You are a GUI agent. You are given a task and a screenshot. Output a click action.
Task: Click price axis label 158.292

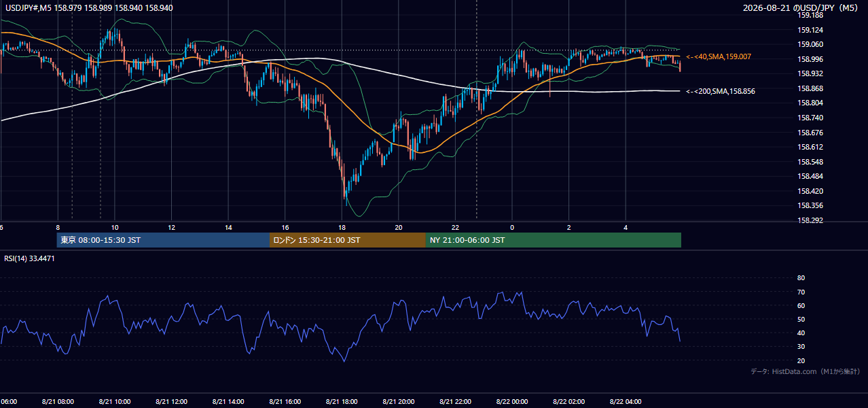[x=810, y=220]
